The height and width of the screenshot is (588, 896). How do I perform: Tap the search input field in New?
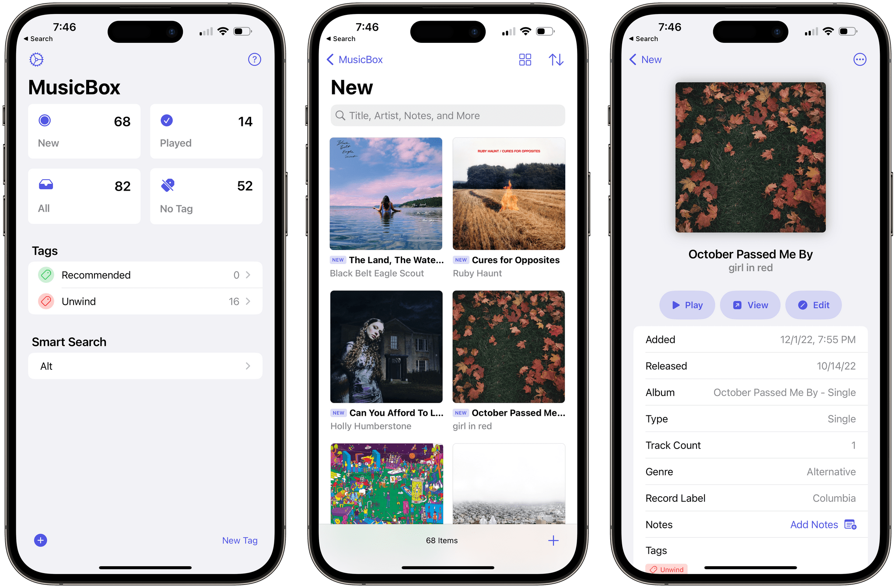pos(448,116)
